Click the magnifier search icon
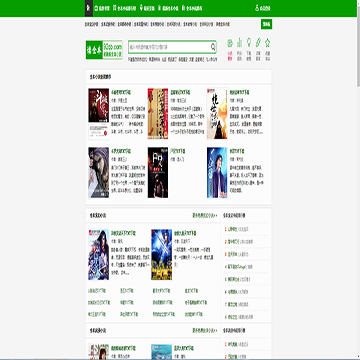 (x=213, y=47)
